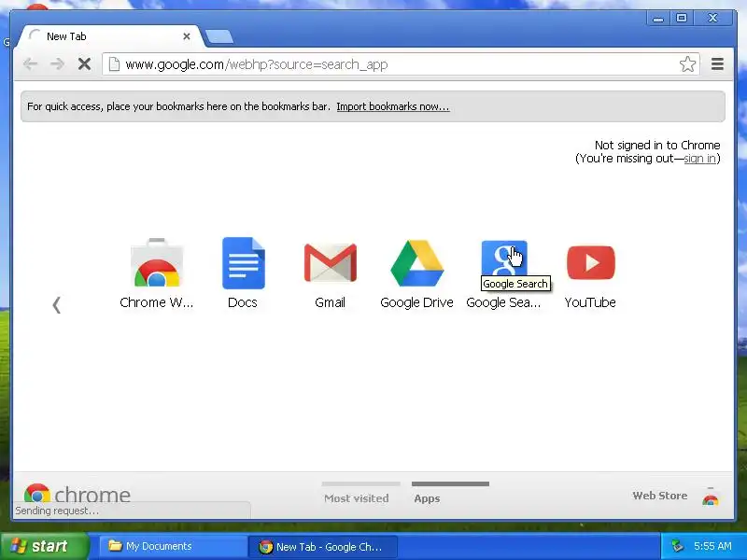
Task: Select the New Tab tab
Action: 109,36
